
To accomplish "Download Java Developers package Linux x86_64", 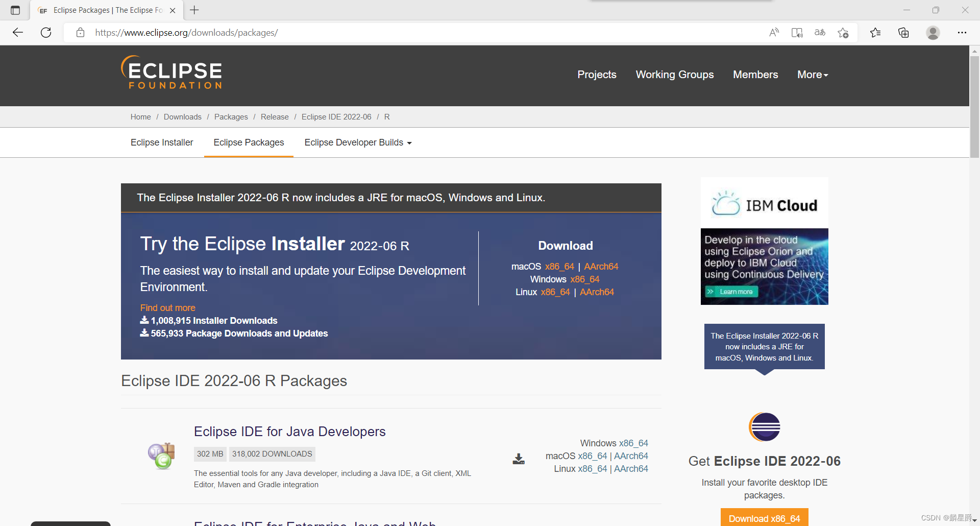I will (x=593, y=469).
